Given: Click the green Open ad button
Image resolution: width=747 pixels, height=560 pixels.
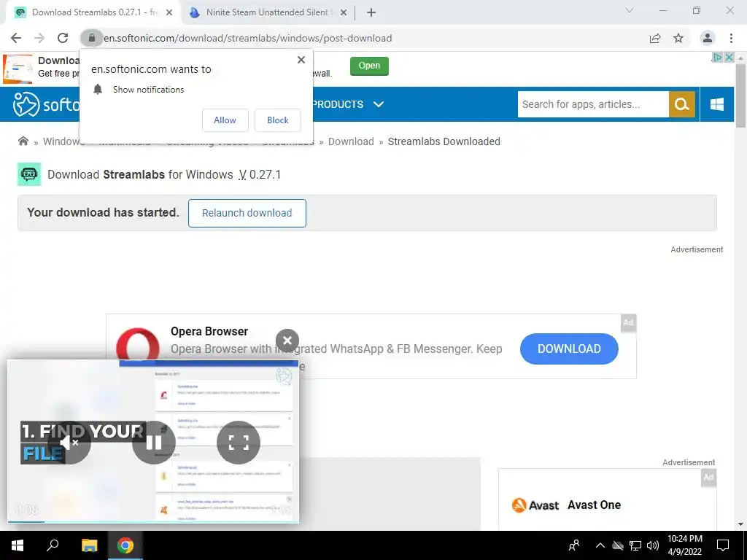Looking at the screenshot, I should click(x=369, y=66).
